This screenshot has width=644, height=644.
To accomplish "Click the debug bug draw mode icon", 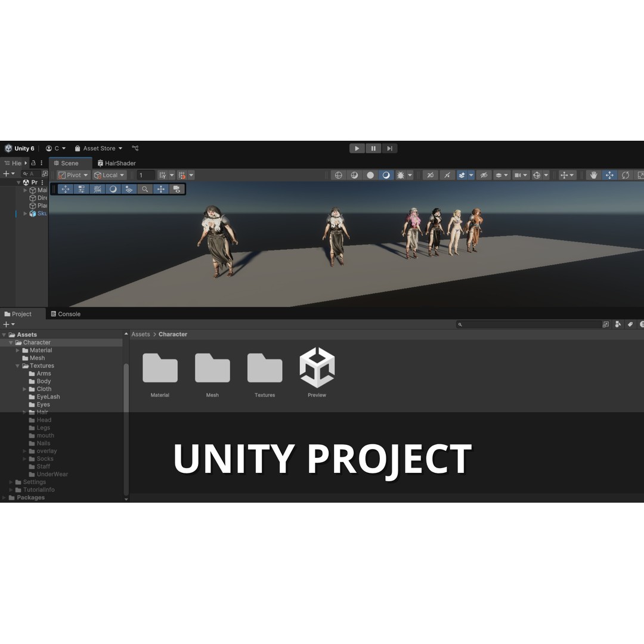I will [400, 175].
